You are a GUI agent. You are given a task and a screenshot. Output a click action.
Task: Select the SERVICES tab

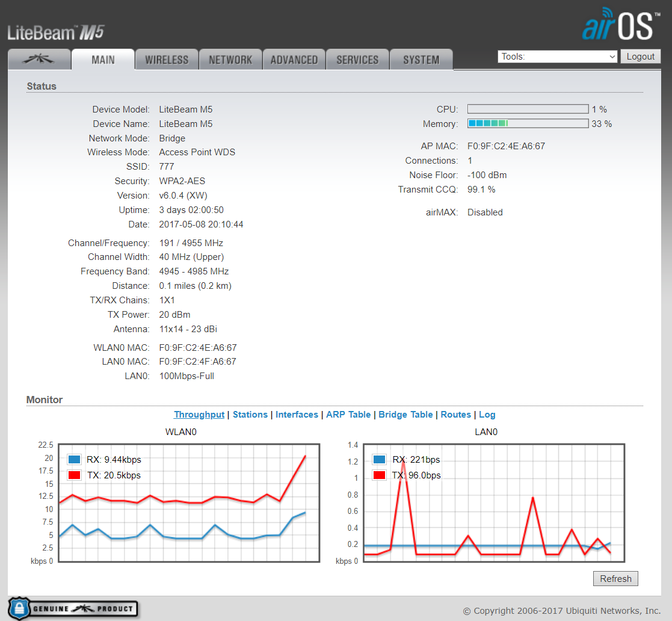pyautogui.click(x=357, y=60)
